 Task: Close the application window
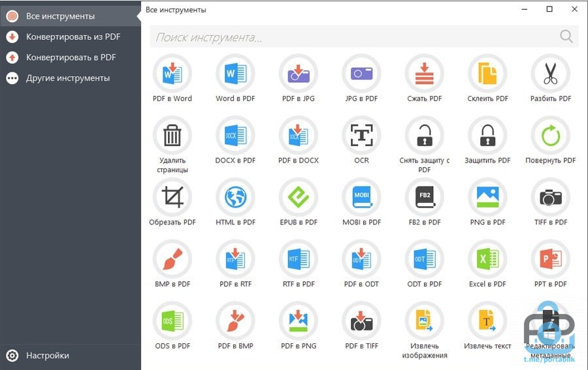click(574, 9)
